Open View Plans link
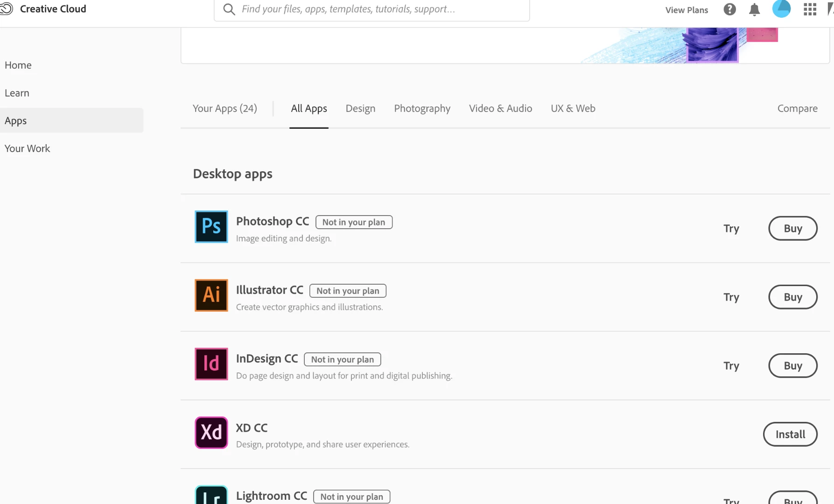834x504 pixels. point(687,10)
